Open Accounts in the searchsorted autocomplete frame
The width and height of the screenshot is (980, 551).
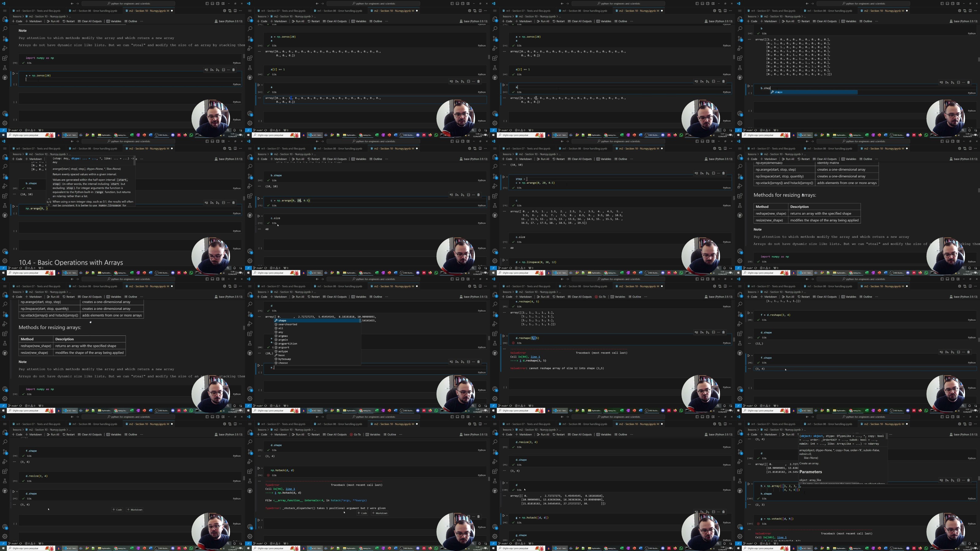click(x=250, y=389)
